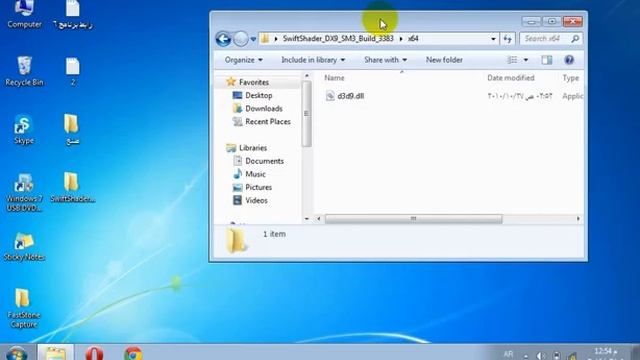
Task: Open the address bar history dropdown
Action: [493, 39]
